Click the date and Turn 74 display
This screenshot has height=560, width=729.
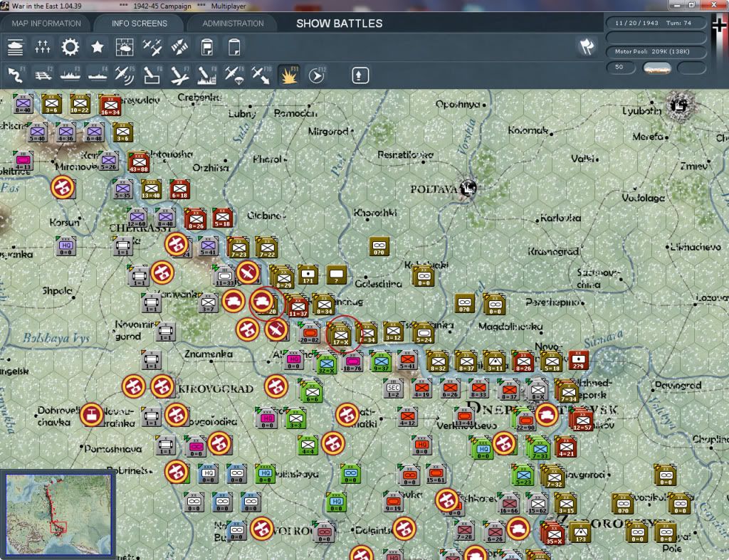pyautogui.click(x=655, y=23)
